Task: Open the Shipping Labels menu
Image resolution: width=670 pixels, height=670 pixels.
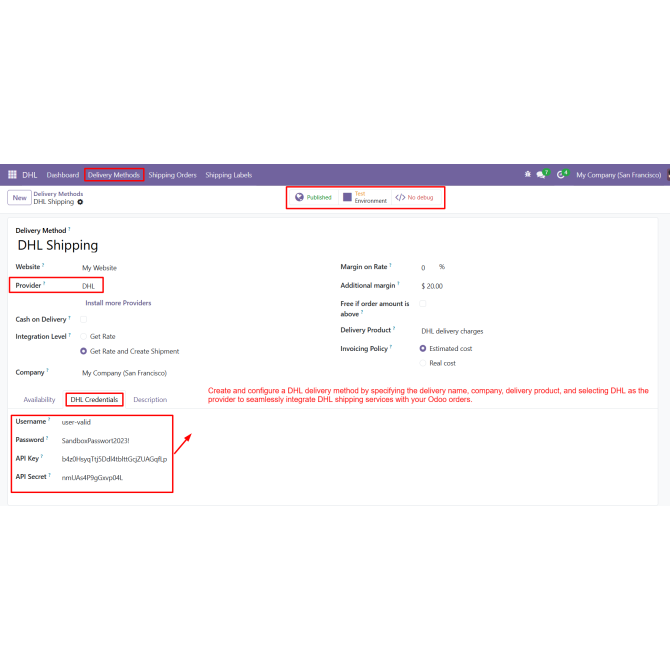Action: tap(229, 175)
